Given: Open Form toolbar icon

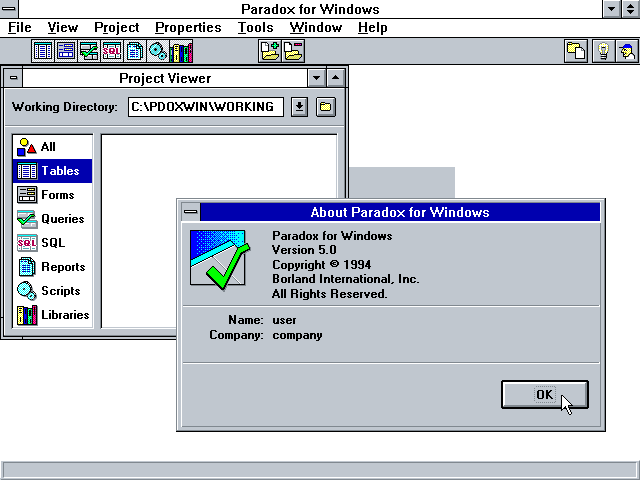Looking at the screenshot, I should tap(66, 51).
